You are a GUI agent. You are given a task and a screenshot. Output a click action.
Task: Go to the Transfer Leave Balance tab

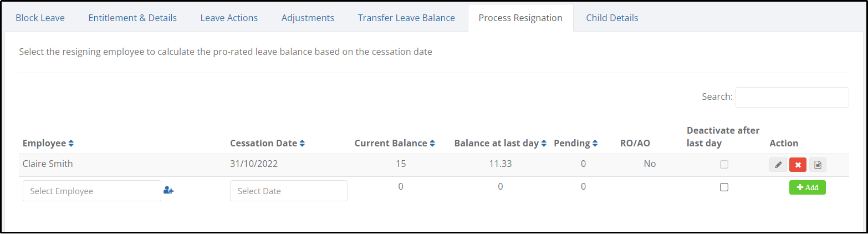click(x=406, y=18)
